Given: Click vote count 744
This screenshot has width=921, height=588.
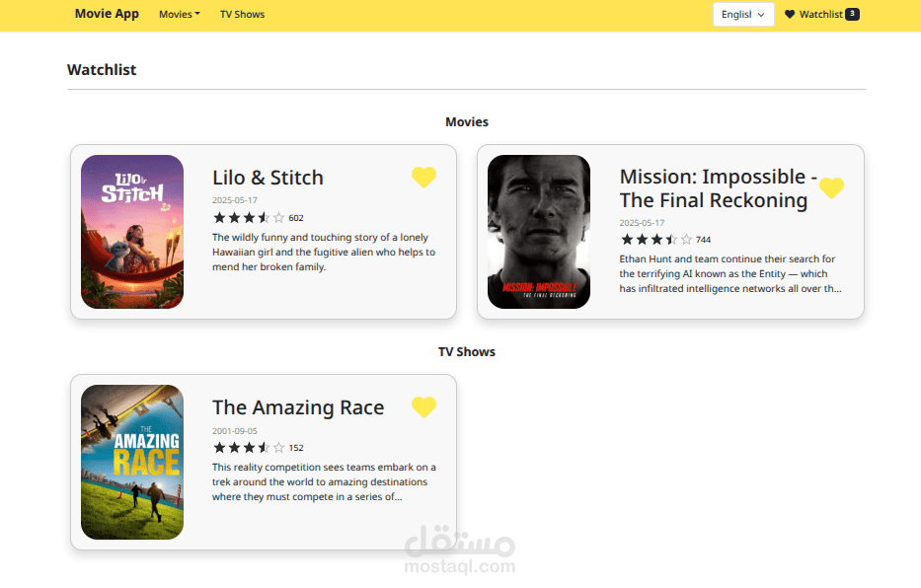Looking at the screenshot, I should (x=703, y=240).
